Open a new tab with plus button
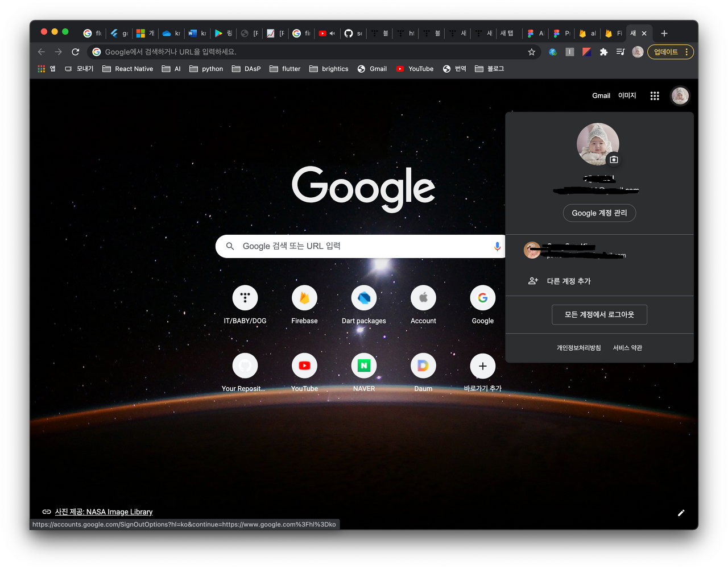Screen dimensions: 728x569 click(664, 34)
